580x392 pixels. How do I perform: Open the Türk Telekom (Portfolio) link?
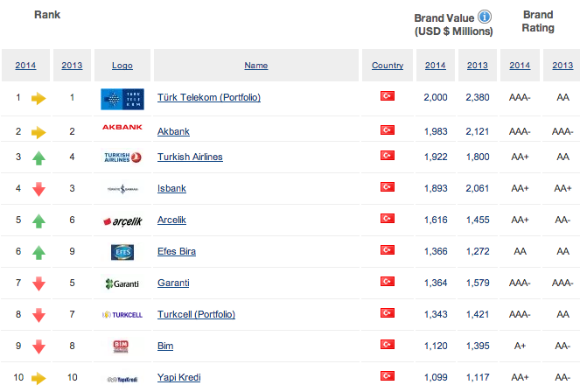(x=209, y=98)
